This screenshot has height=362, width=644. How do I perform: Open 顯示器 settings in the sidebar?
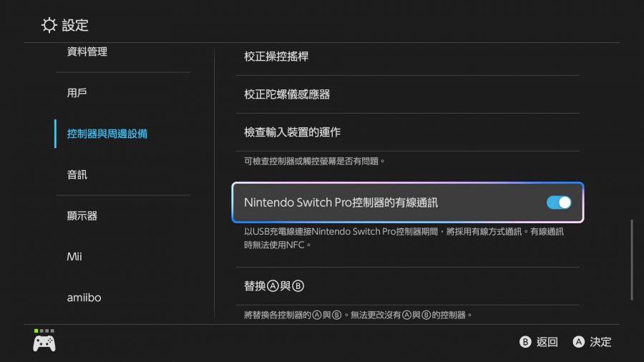(82, 216)
